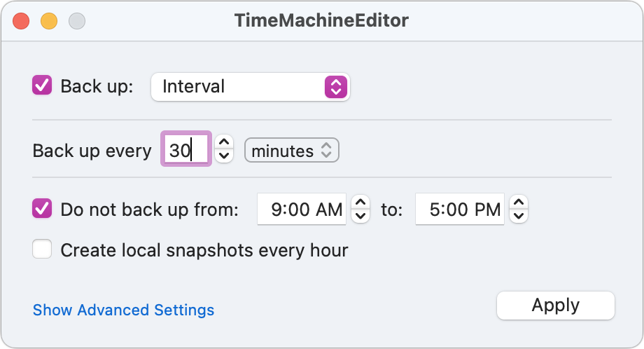Minimize the TimeMachineEditor window

pyautogui.click(x=49, y=21)
